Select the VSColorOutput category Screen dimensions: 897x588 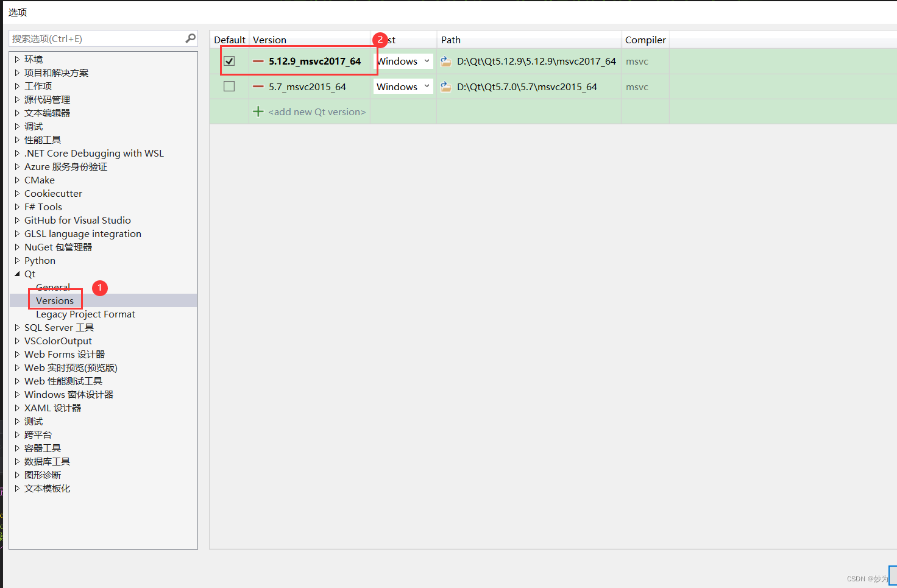point(58,341)
